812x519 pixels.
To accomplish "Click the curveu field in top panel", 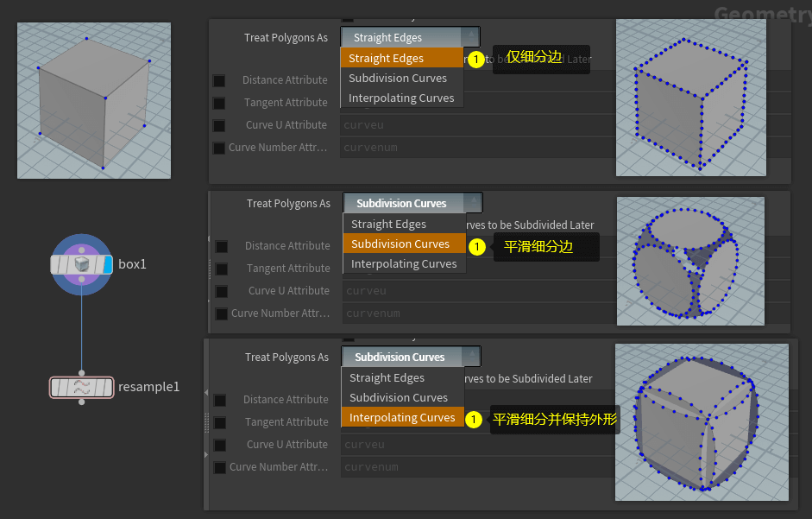I will [477, 125].
